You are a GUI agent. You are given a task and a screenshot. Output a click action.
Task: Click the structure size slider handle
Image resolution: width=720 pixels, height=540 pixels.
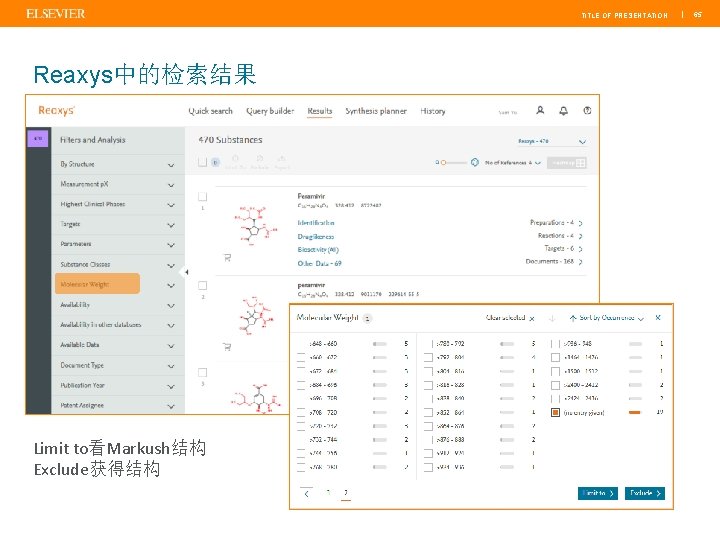point(444,163)
